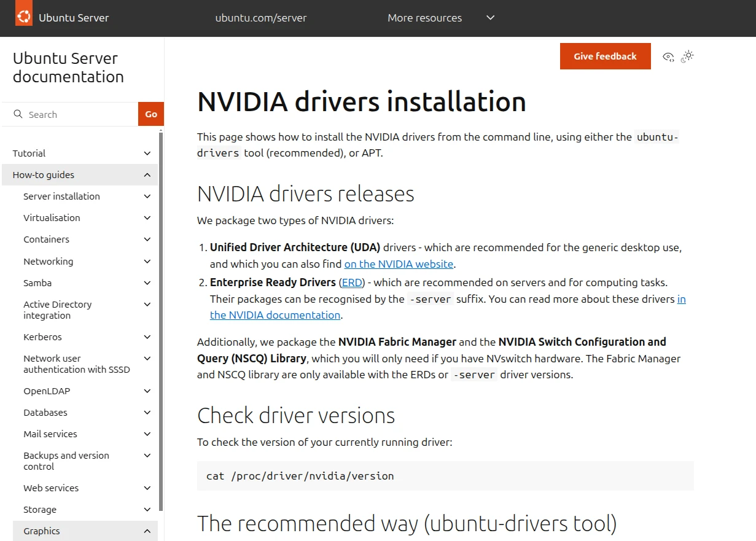Image resolution: width=756 pixels, height=541 pixels.
Task: Expand the Virtualisation chevron
Action: (147, 218)
